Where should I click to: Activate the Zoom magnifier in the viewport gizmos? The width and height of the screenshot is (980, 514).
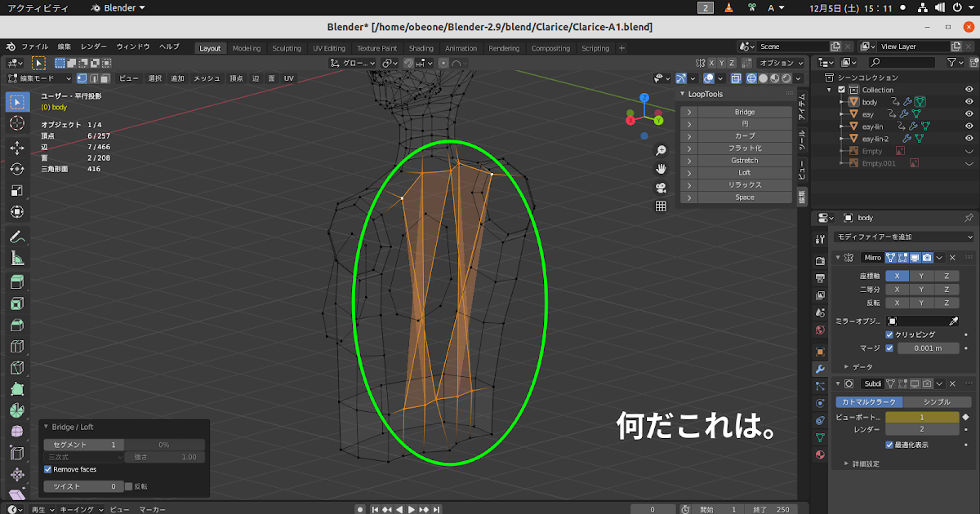coord(661,150)
